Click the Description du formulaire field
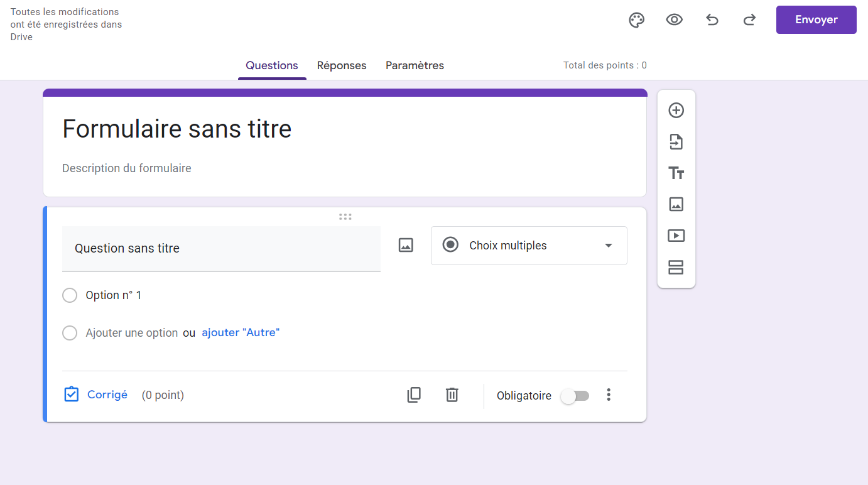Viewport: 868px width, 485px height. click(x=127, y=168)
